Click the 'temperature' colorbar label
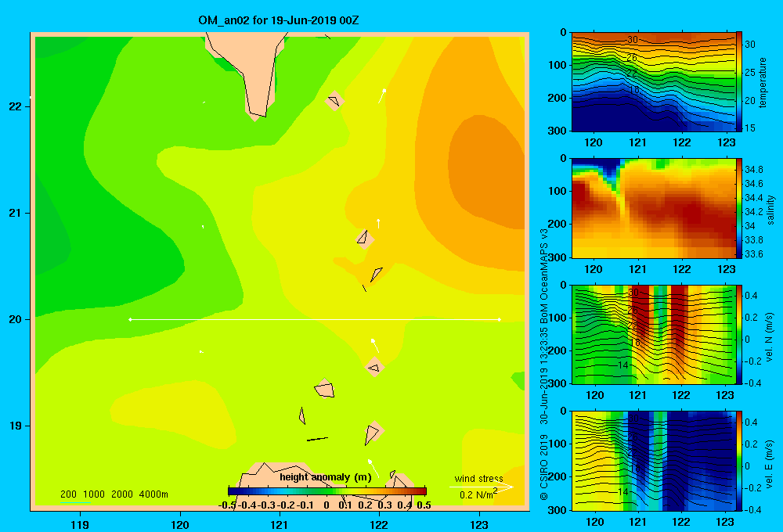 point(763,82)
